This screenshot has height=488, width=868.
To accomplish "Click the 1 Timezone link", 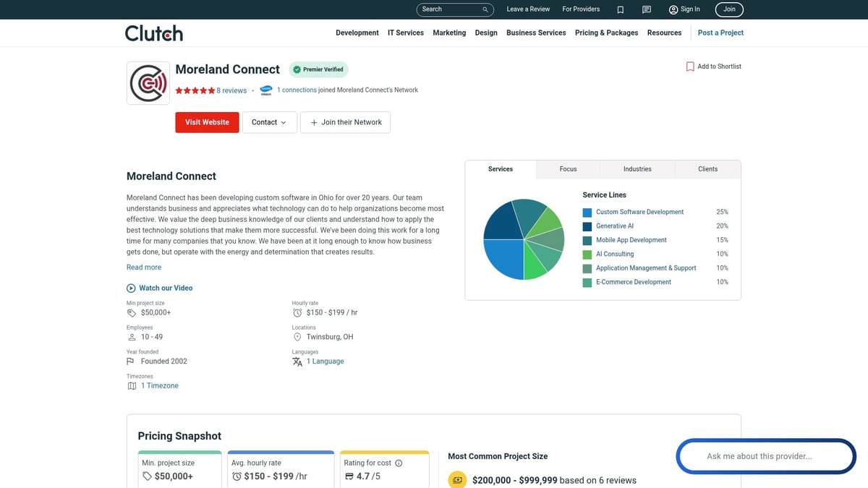I will [x=159, y=386].
